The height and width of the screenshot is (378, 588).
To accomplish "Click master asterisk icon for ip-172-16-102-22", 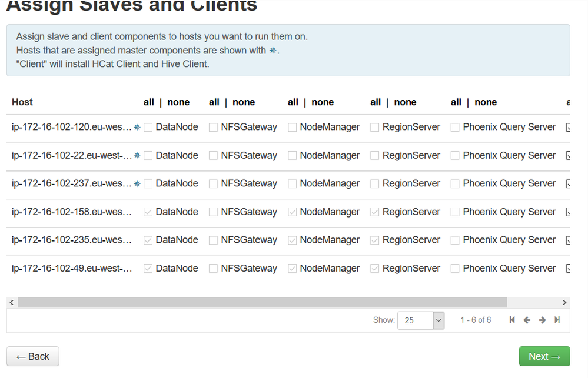I will [x=137, y=156].
